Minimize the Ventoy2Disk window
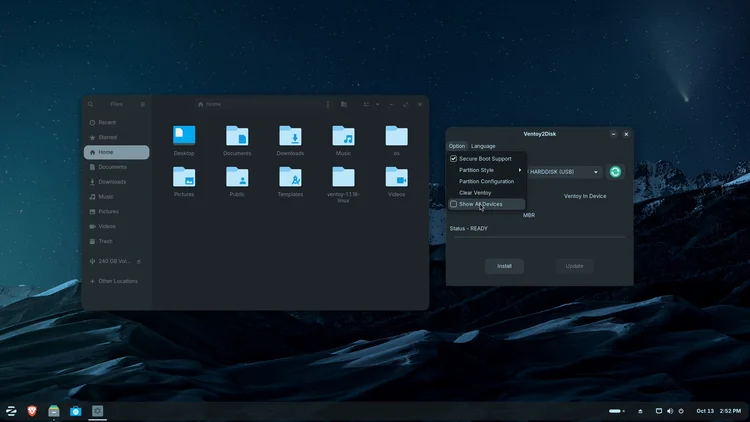The width and height of the screenshot is (750, 422). 613,134
